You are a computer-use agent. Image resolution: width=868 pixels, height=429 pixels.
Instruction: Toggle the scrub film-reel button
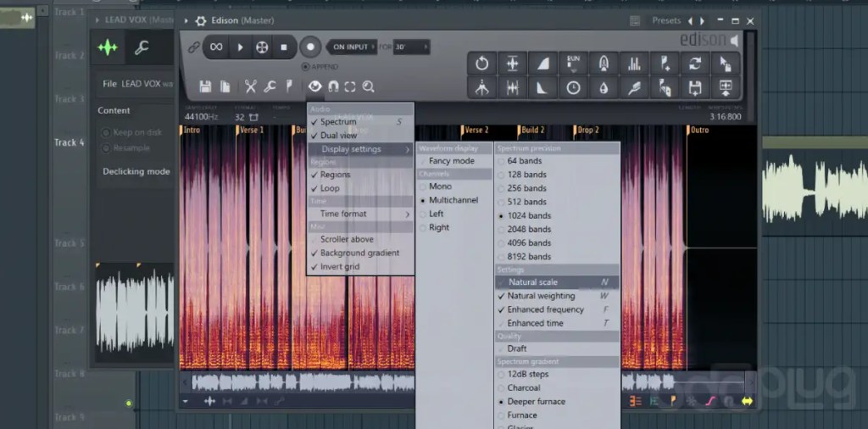(262, 47)
